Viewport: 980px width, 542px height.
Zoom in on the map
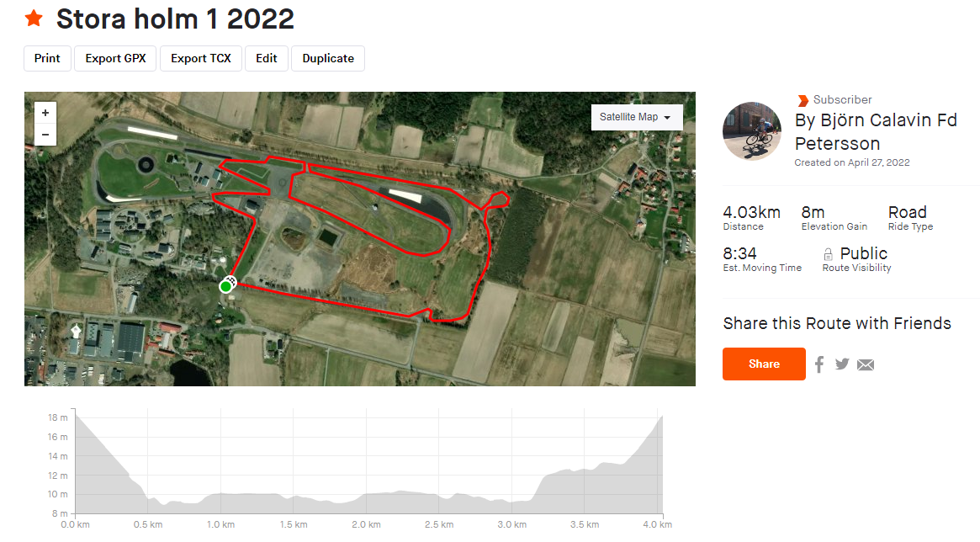point(45,113)
